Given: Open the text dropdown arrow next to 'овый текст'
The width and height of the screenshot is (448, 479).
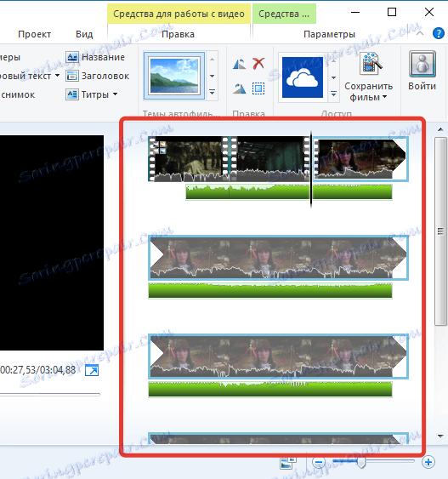Looking at the screenshot, I should click(x=57, y=75).
